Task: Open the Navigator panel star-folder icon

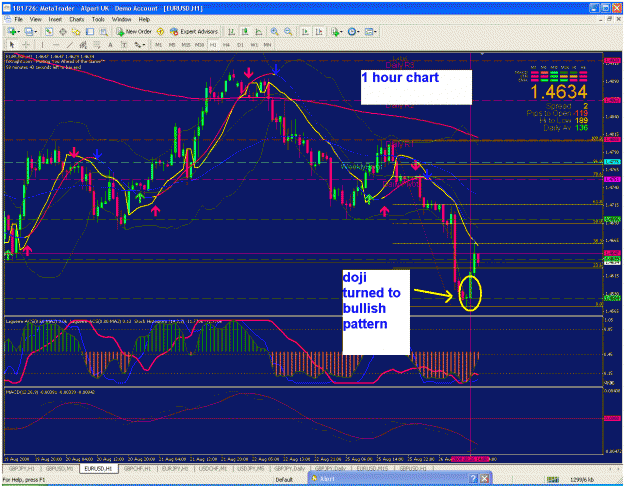Action: (x=76, y=31)
